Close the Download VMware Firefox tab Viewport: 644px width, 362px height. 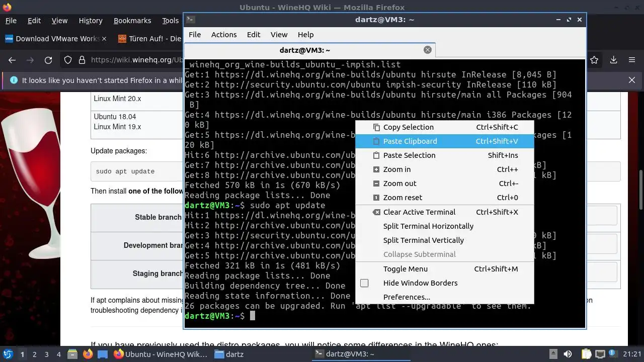pos(104,39)
